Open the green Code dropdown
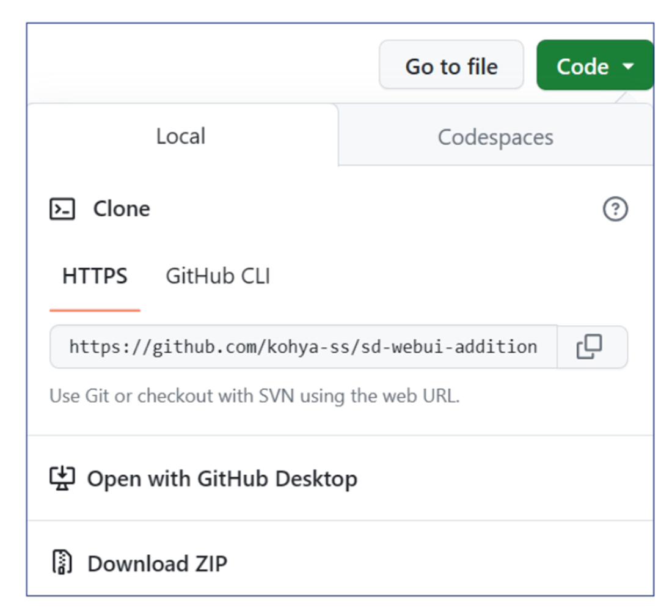 click(595, 65)
